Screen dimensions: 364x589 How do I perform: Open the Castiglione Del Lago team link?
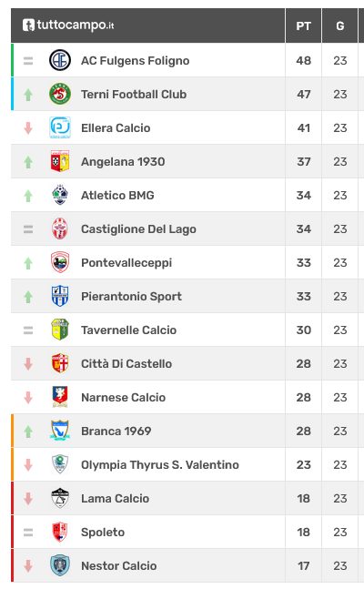click(138, 228)
